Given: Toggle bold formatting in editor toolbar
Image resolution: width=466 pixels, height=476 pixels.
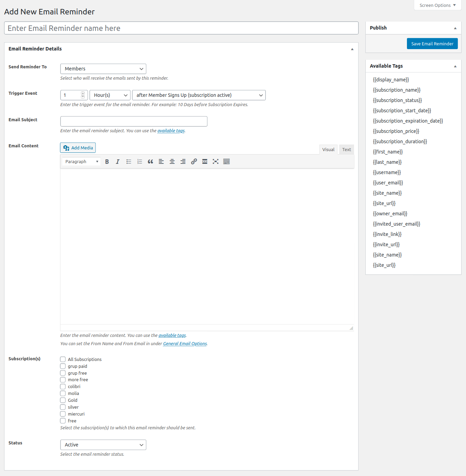Looking at the screenshot, I should [x=107, y=161].
